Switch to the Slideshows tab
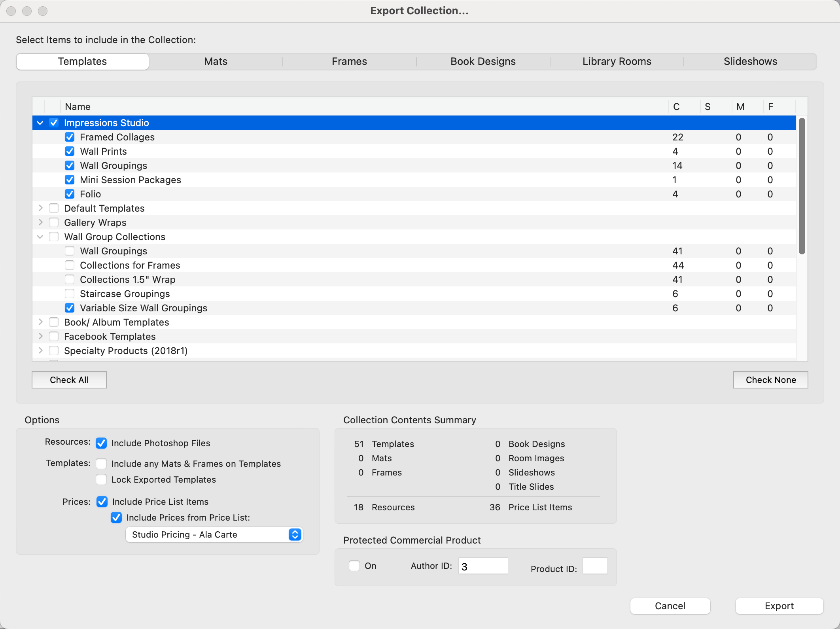This screenshot has height=629, width=840. [750, 61]
